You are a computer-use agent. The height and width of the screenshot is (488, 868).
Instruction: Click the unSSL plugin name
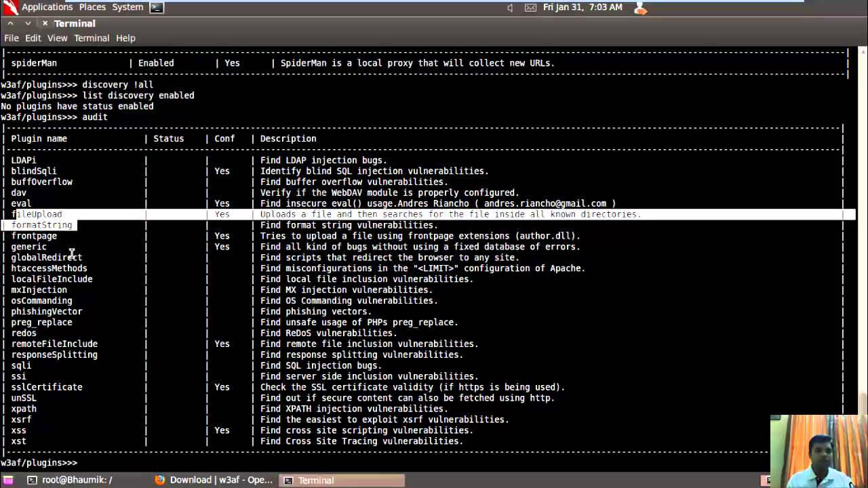click(24, 399)
